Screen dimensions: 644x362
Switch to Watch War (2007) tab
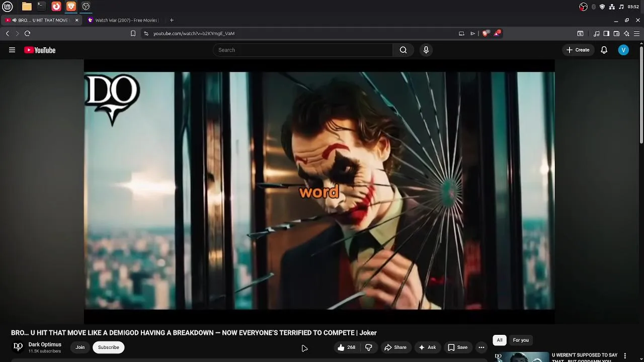pos(122,20)
